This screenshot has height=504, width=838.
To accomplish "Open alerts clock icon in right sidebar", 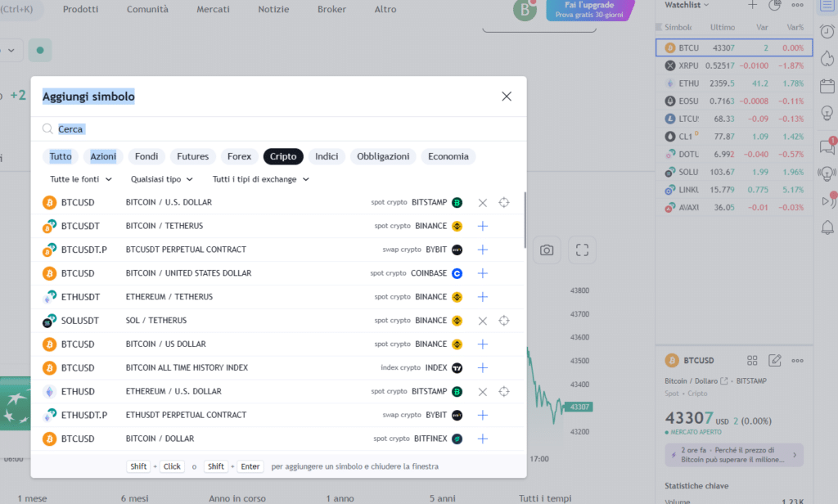I will coord(827,32).
